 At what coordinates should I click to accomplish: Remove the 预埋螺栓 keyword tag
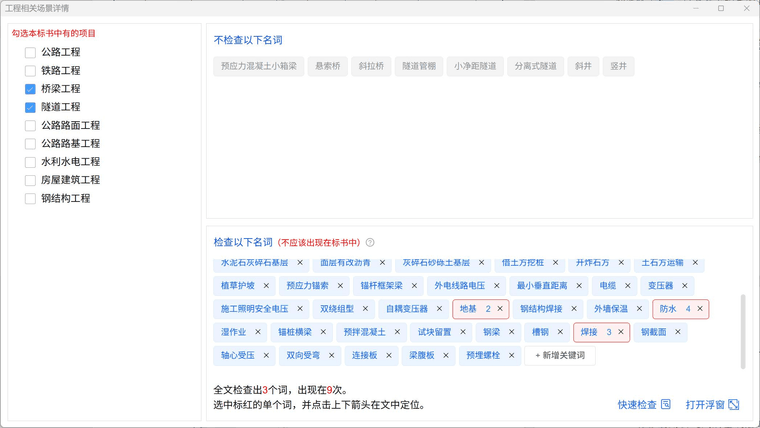pyautogui.click(x=511, y=355)
